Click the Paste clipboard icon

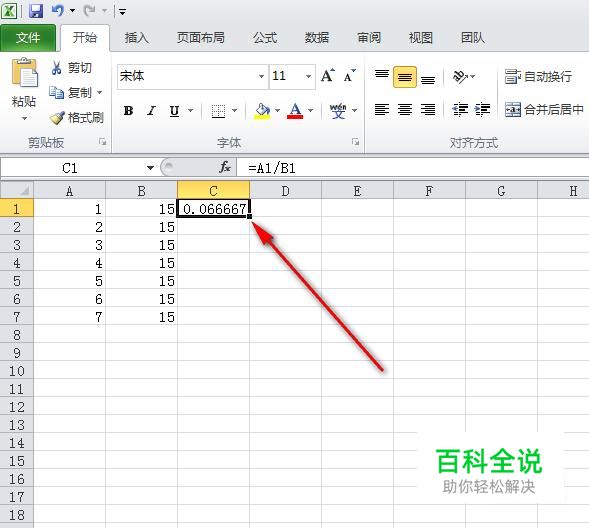[24, 72]
